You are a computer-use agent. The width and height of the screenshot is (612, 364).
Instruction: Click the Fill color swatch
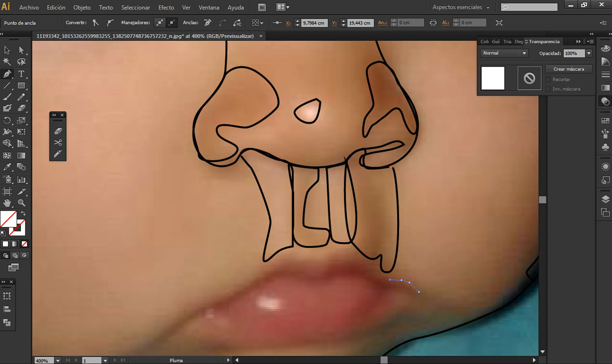coord(8,219)
